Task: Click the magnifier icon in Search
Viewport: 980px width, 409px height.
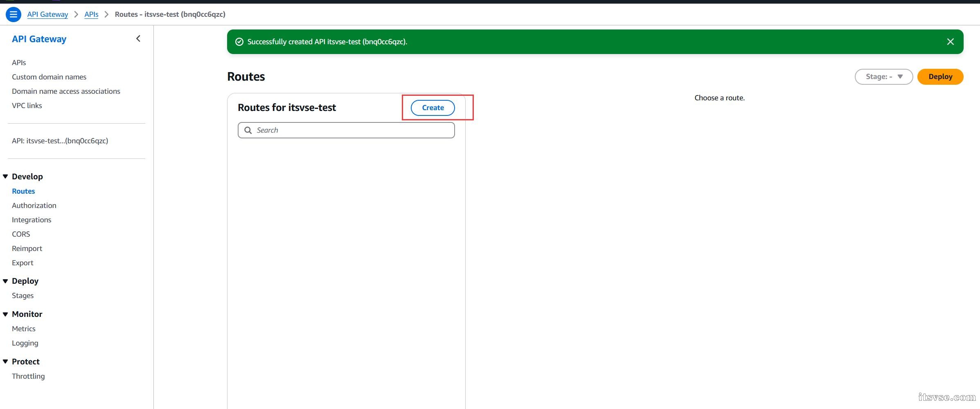Action: (x=248, y=130)
